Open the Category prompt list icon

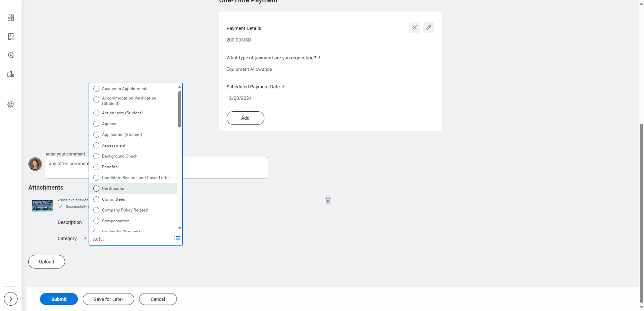pyautogui.click(x=177, y=238)
